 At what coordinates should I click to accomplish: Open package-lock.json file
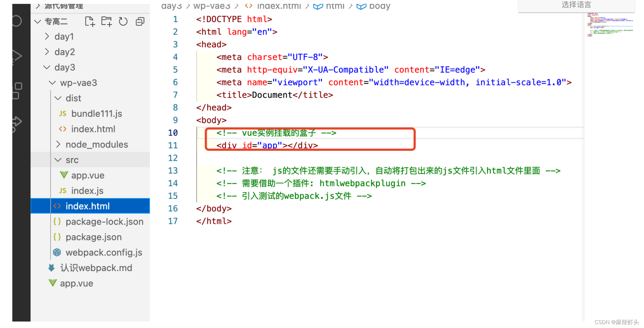(104, 222)
